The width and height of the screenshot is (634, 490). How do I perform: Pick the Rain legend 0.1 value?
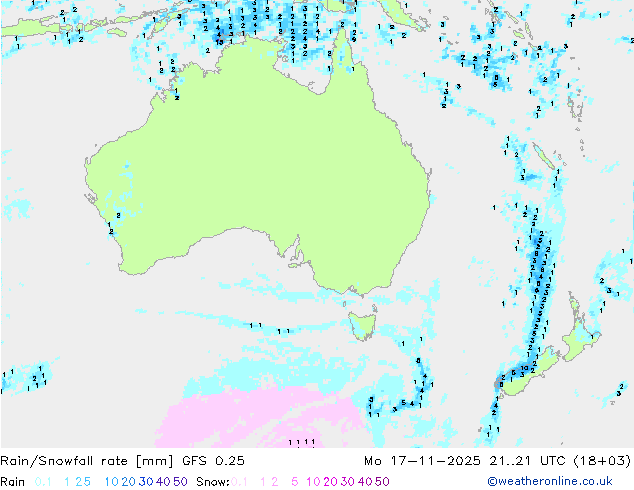coord(43,482)
